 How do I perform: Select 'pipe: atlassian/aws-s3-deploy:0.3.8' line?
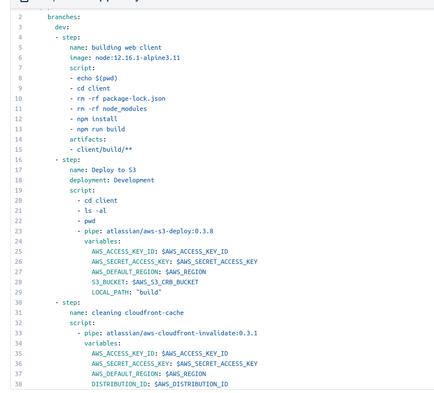[149, 231]
